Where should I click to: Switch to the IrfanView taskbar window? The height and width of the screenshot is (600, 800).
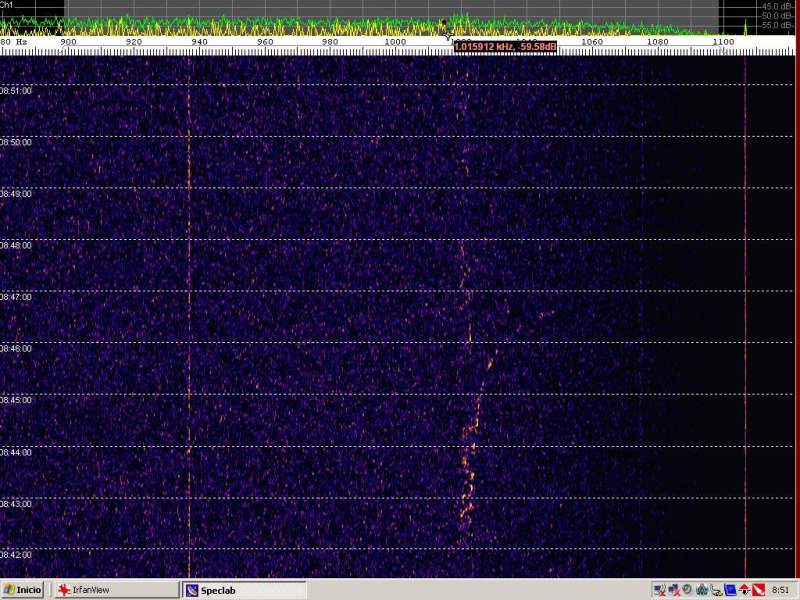[x=115, y=590]
